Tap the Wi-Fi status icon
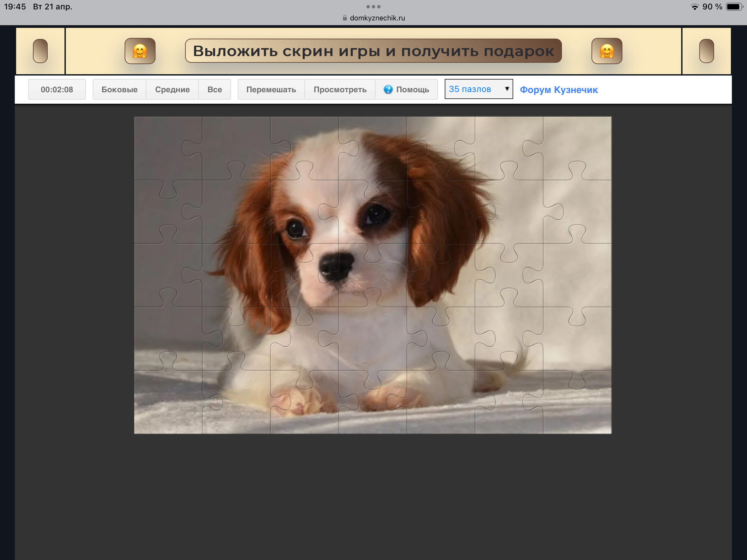The width and height of the screenshot is (747, 560). (694, 7)
